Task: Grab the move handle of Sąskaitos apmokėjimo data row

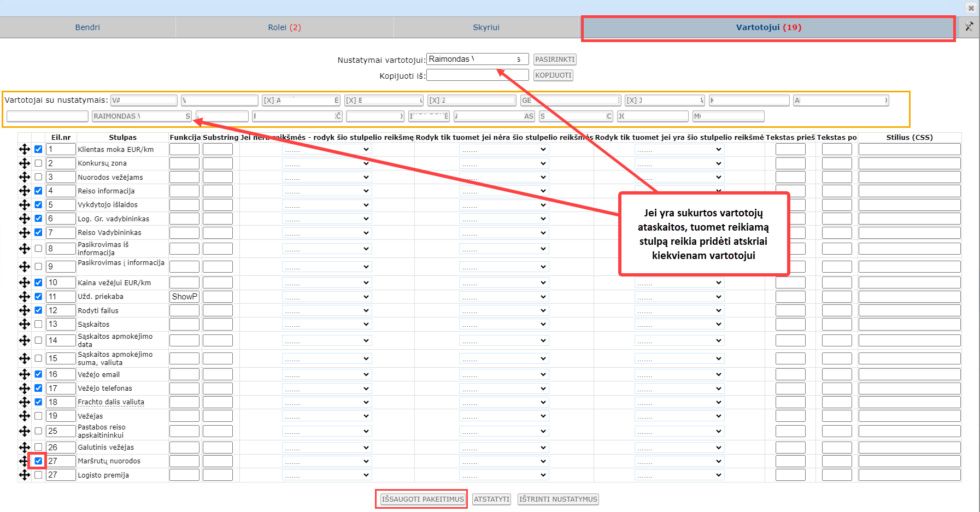Action: 25,340
